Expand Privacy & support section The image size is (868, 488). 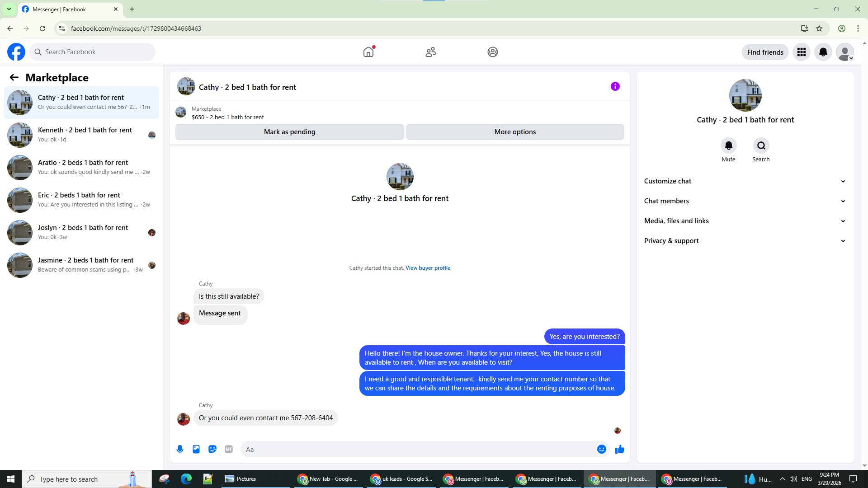[745, 241]
